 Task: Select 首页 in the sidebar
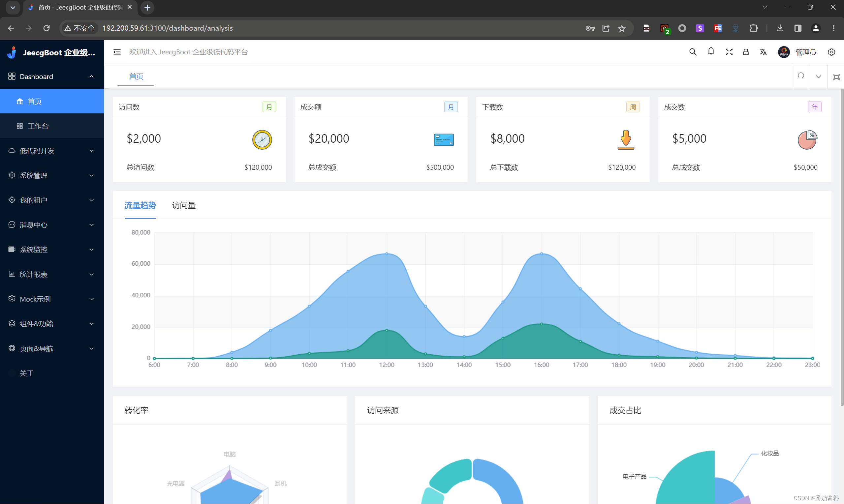[52, 101]
